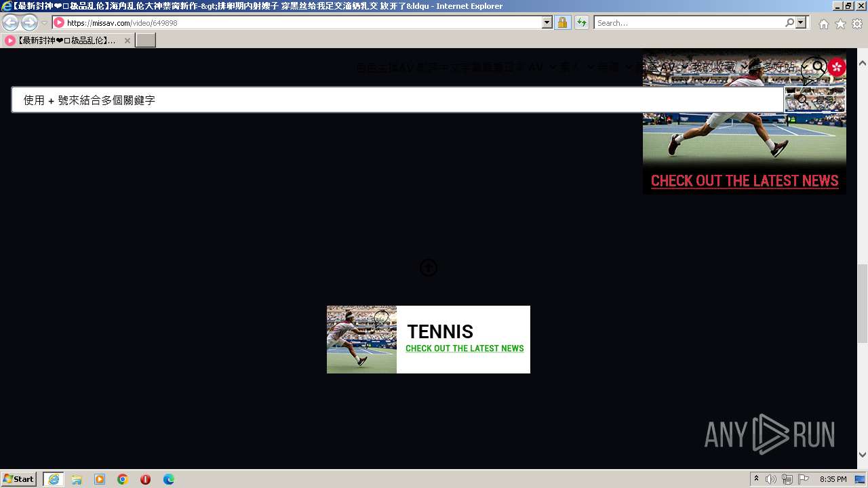Show hidden system tray icons
Image resolution: width=868 pixels, height=488 pixels.
[x=757, y=479]
